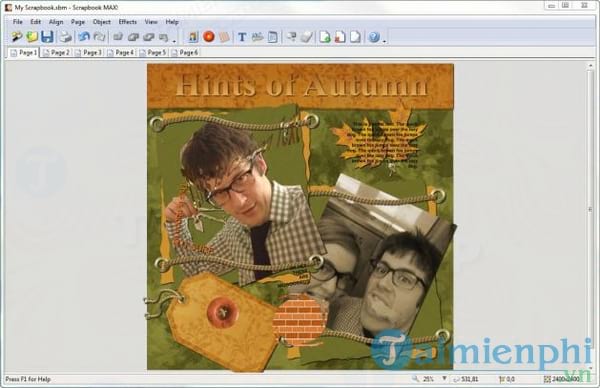Screen dimensions: 600x388
Task: Select the red apple embellishment on the tag
Action: (222, 313)
